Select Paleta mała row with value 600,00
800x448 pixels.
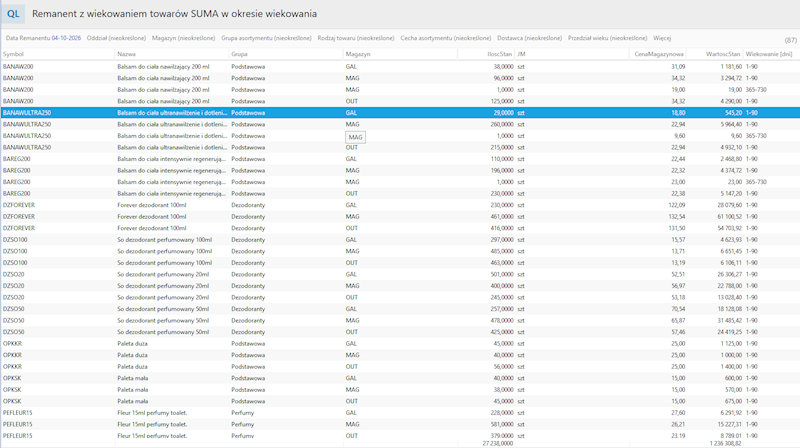pos(400,378)
